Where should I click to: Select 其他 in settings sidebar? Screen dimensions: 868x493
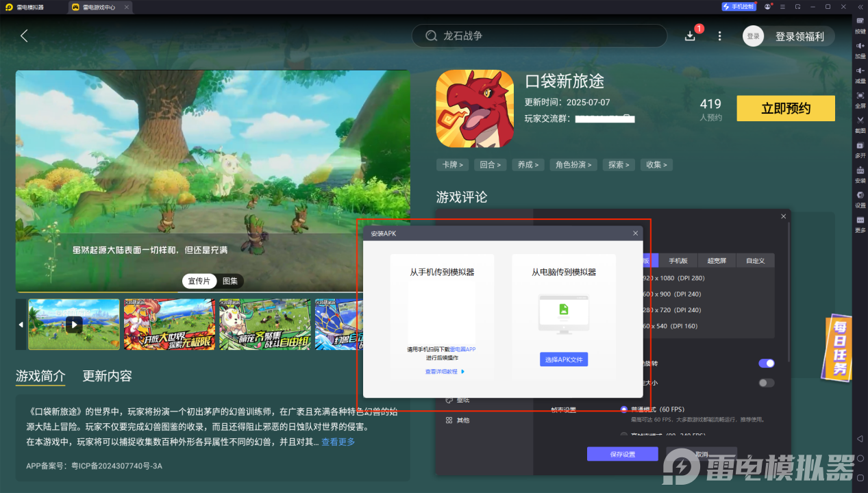(457, 420)
